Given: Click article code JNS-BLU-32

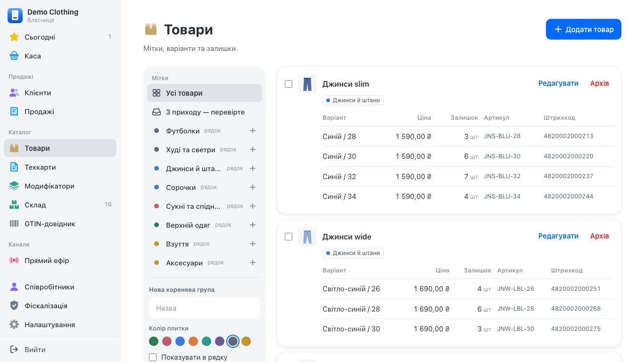Looking at the screenshot, I should point(502,176).
